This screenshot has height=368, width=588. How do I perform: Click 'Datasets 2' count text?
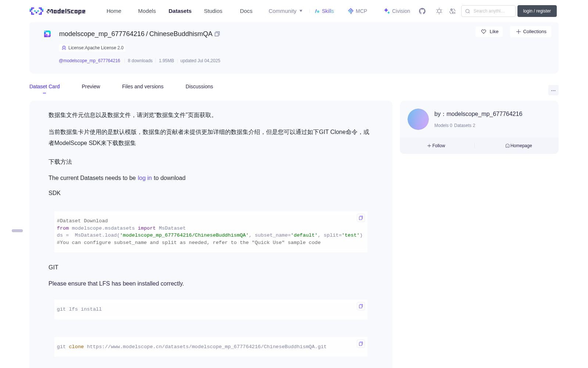pos(465,125)
